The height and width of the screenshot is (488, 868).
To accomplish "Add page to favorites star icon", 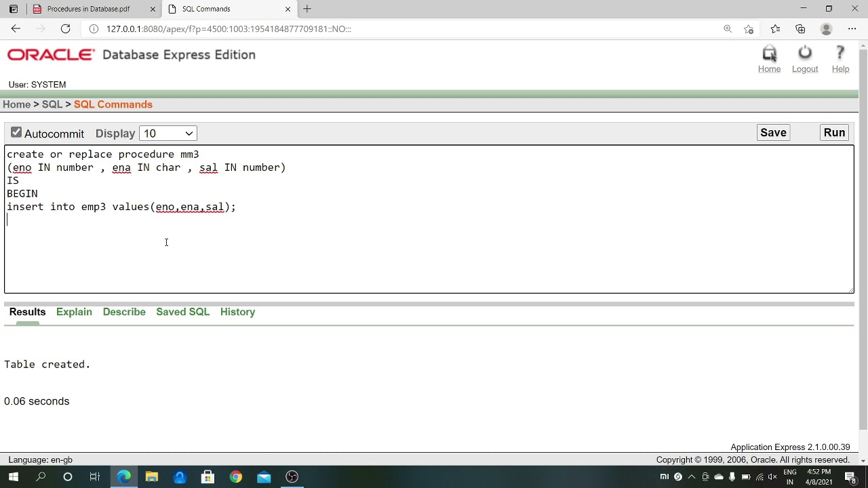I will click(749, 28).
